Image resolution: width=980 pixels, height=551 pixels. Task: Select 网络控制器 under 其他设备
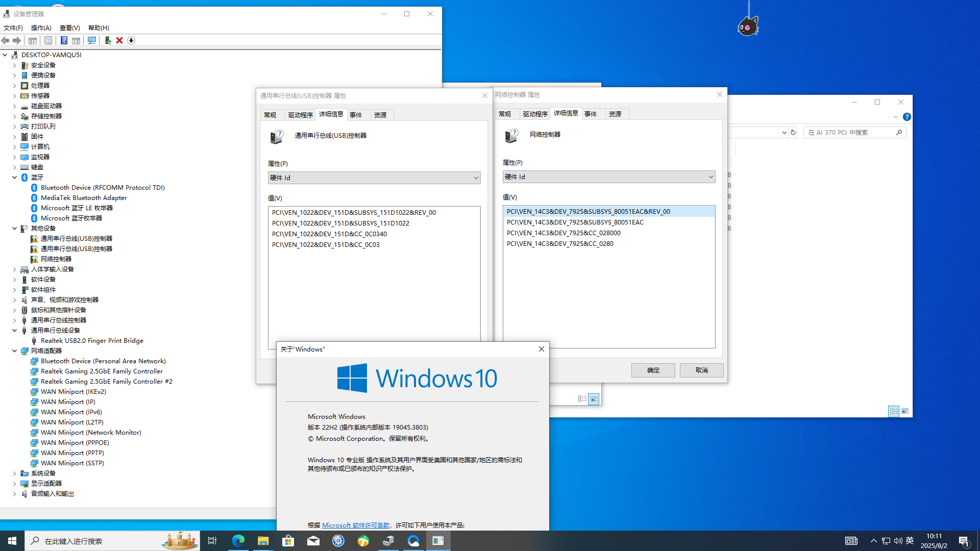(x=56, y=259)
